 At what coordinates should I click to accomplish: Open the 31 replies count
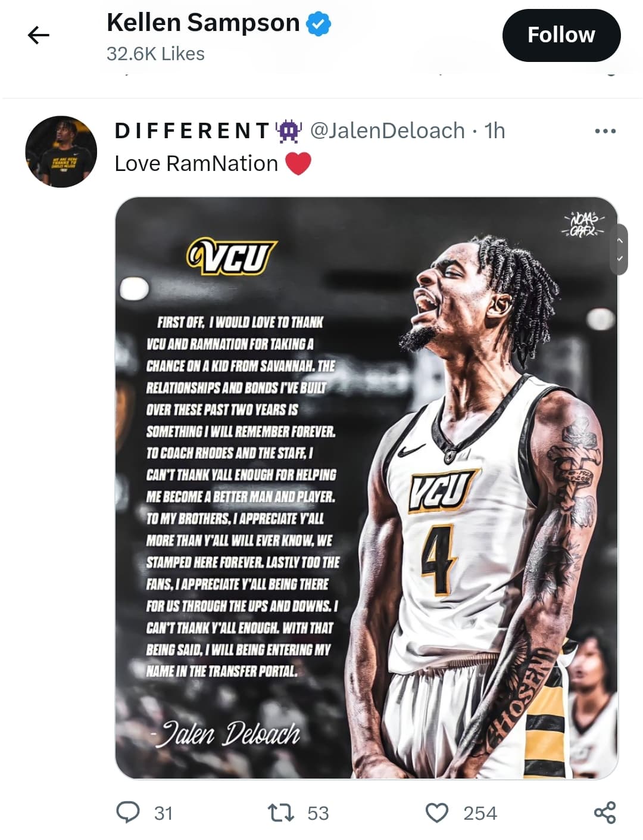point(163,813)
